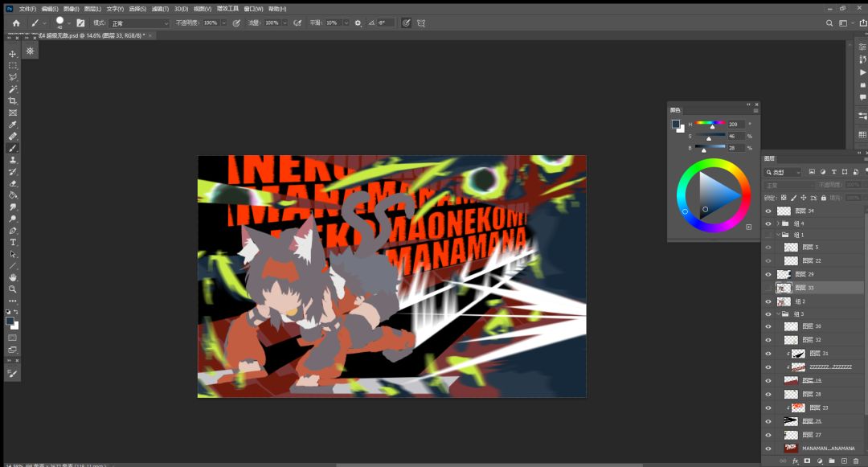Viewport: 868px width, 467px height.
Task: Show layer 图层 33
Action: [x=768, y=288]
